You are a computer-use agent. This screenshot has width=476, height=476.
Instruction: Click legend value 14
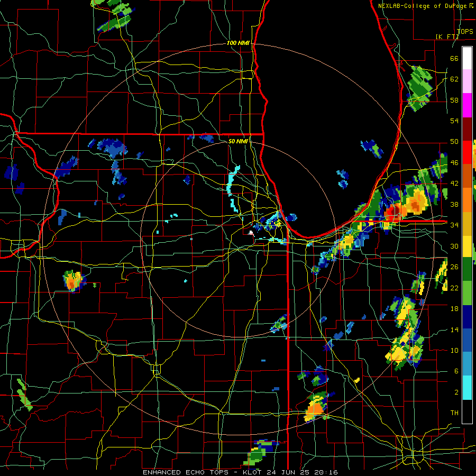click(x=454, y=329)
